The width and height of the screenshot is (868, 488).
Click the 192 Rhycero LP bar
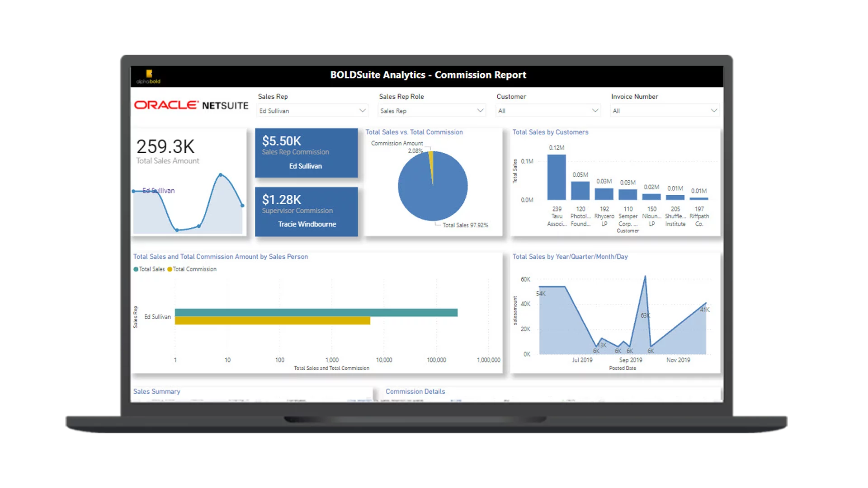click(604, 194)
